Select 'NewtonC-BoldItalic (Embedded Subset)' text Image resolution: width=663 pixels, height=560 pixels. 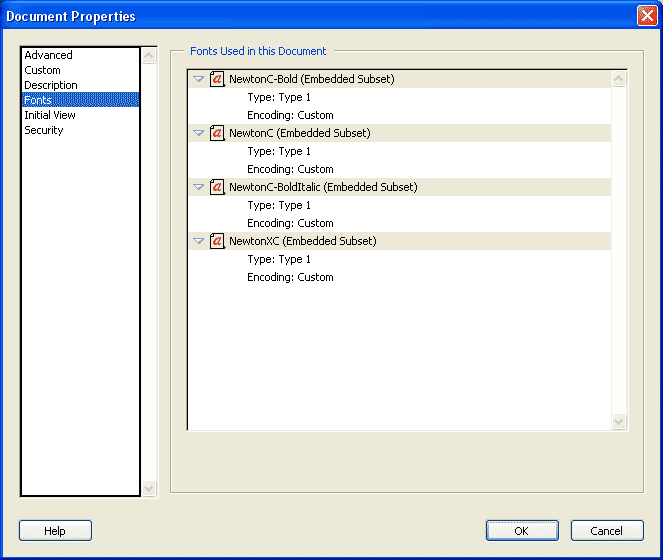point(323,187)
